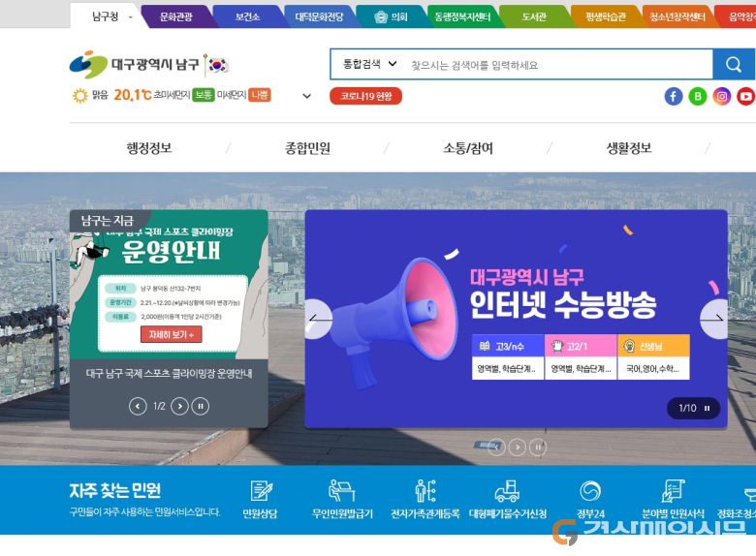The width and height of the screenshot is (756, 556).
Task: Switch to the 평생학습관 tab
Action: (606, 16)
